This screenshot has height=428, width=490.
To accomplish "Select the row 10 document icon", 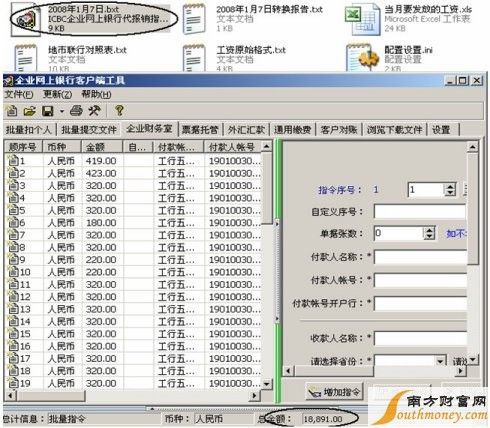I will click(x=13, y=272).
